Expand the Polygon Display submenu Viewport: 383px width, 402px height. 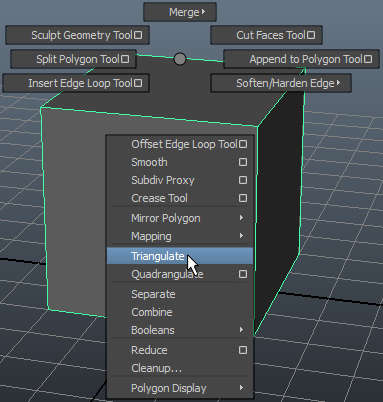(x=180, y=388)
